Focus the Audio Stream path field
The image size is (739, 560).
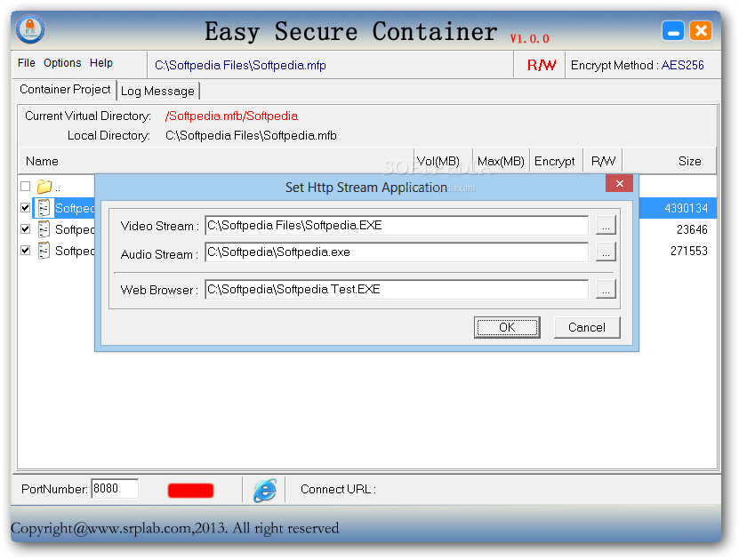[x=397, y=252]
